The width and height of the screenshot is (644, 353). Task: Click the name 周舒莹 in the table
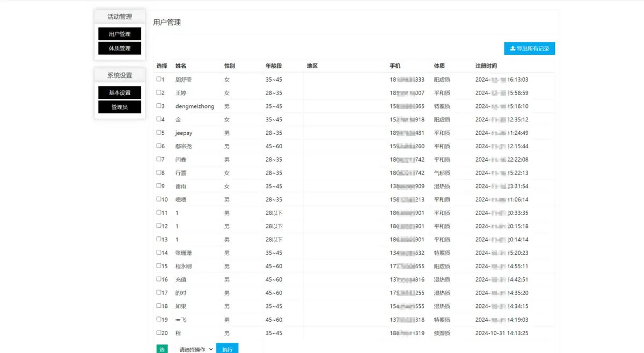pos(184,80)
